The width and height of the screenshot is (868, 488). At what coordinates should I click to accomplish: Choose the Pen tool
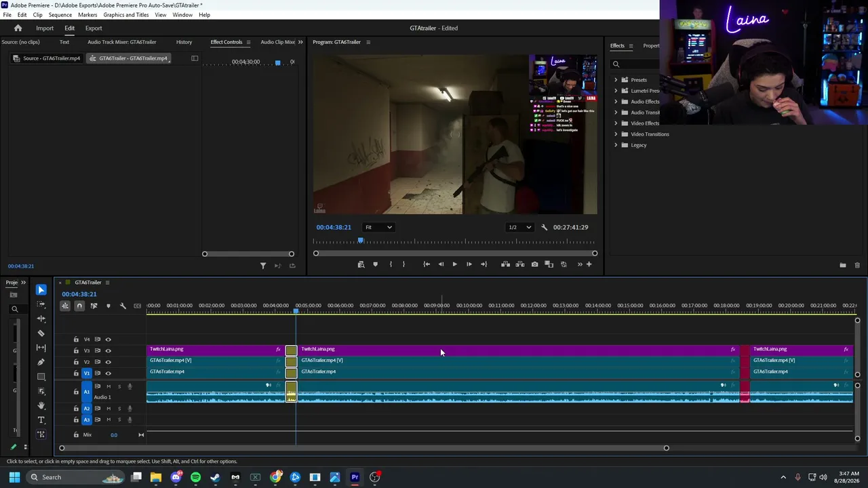pos(41,362)
